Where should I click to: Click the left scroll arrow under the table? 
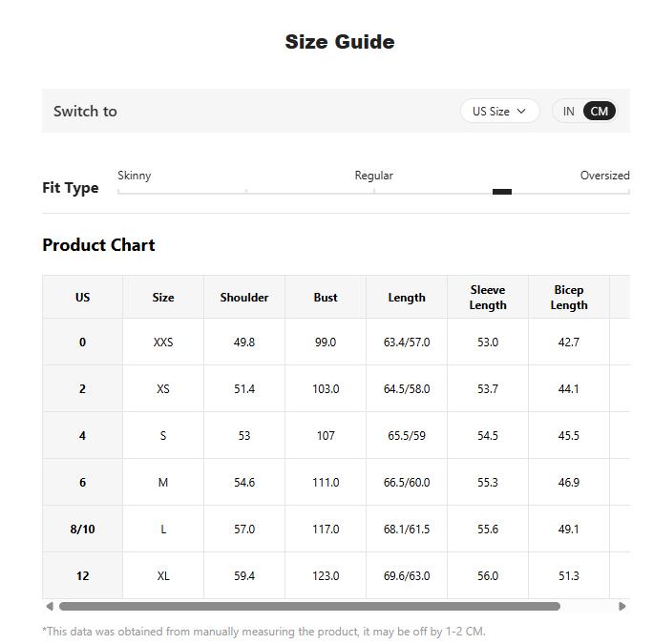pyautogui.click(x=50, y=606)
